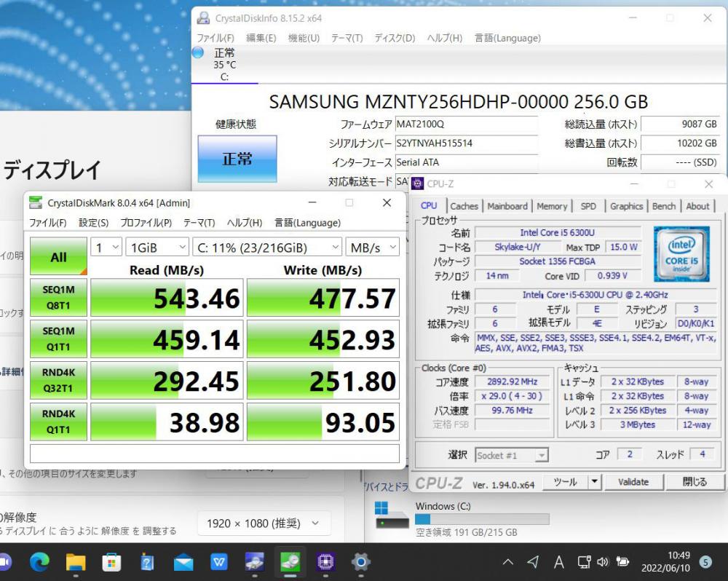Image resolution: width=728 pixels, height=581 pixels.
Task: Toggle the IME input mode A
Action: point(558,562)
